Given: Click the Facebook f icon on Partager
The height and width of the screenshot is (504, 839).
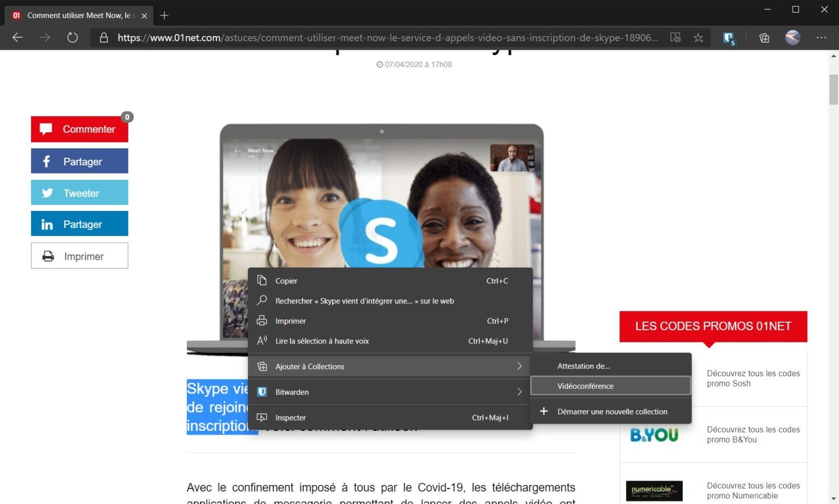Looking at the screenshot, I should tap(46, 161).
